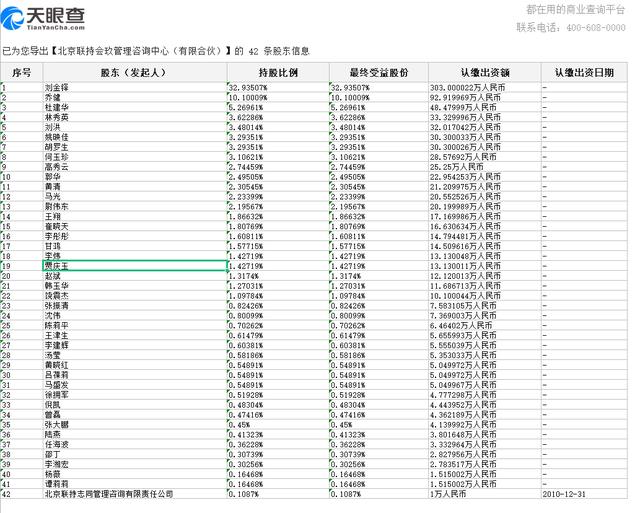This screenshot has width=640, height=513.
Task: Select amount cell 25.25万人民币
Action: tap(484, 167)
